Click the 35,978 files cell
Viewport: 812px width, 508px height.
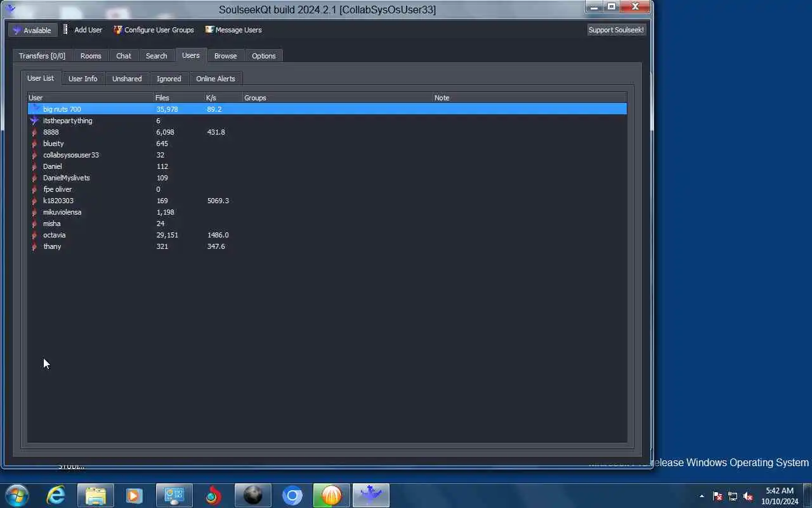(167, 109)
